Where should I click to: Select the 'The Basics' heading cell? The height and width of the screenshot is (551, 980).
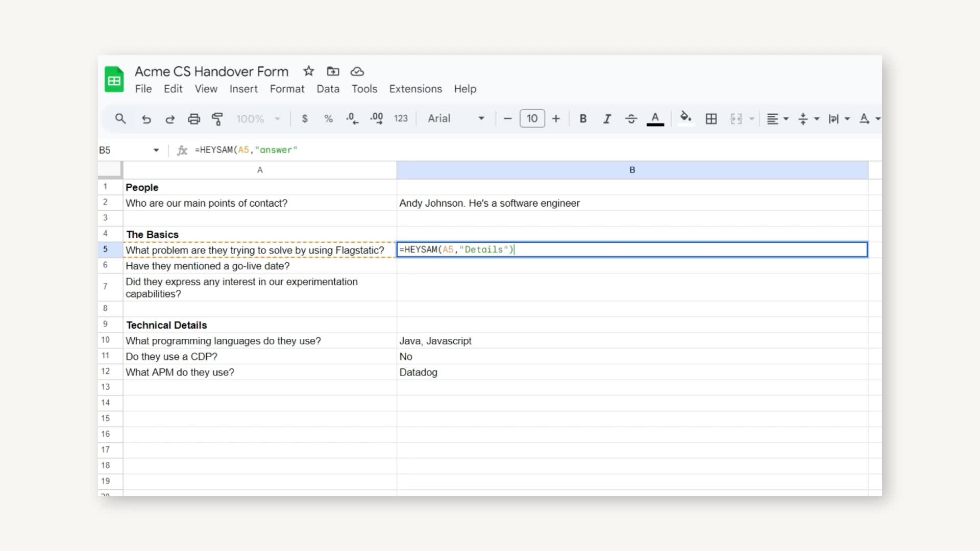[x=260, y=234]
